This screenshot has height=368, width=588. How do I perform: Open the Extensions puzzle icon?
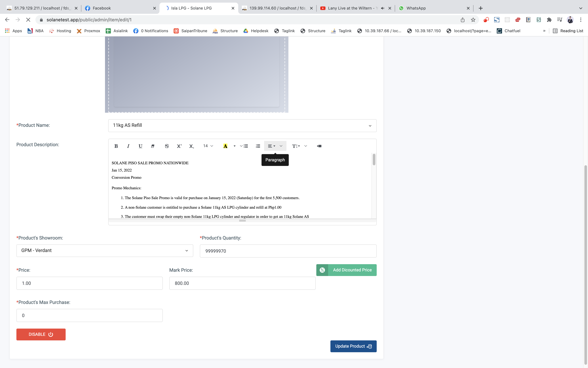tap(549, 20)
